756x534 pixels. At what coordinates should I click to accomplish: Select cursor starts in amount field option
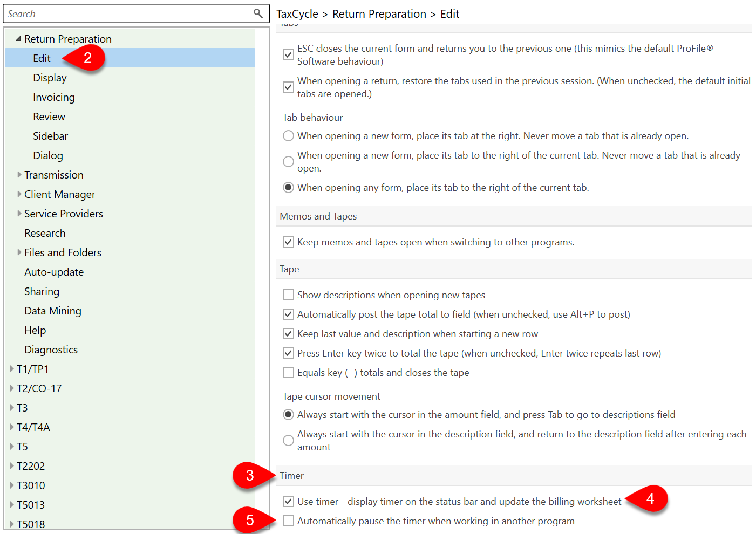[289, 415]
